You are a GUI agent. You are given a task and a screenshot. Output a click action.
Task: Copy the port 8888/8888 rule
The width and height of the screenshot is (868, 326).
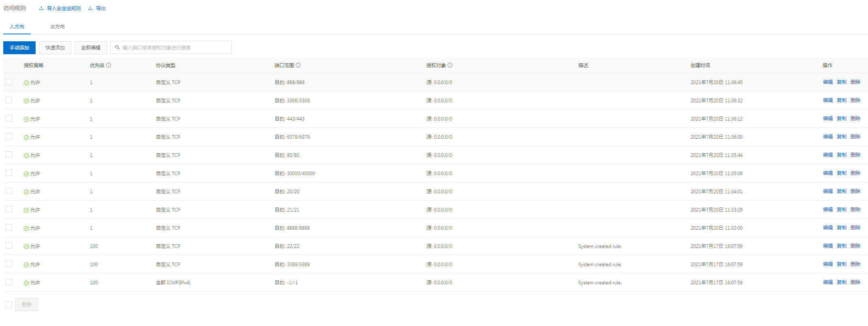pyautogui.click(x=842, y=228)
